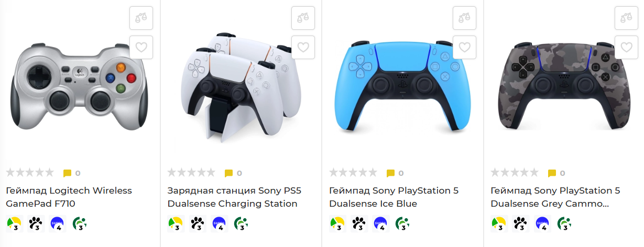644x247 pixels.
Task: Toggle heart for Dualsense Ice Blue
Action: [465, 48]
